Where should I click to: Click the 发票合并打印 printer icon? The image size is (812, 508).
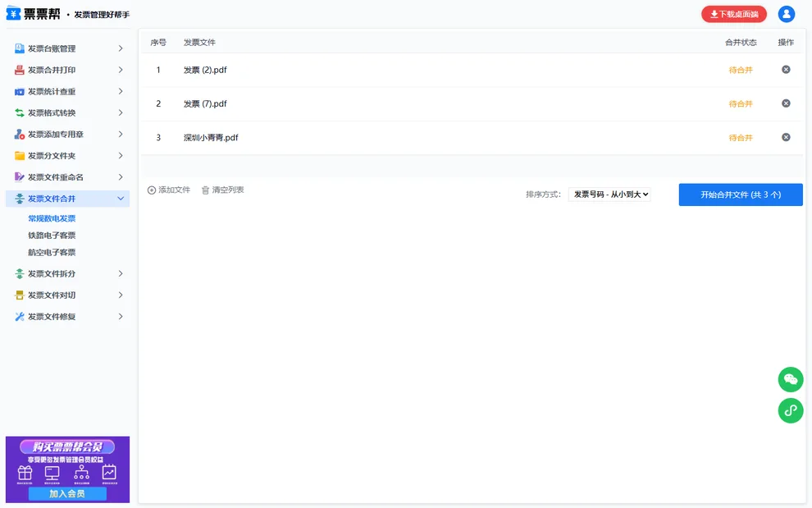[x=20, y=70]
